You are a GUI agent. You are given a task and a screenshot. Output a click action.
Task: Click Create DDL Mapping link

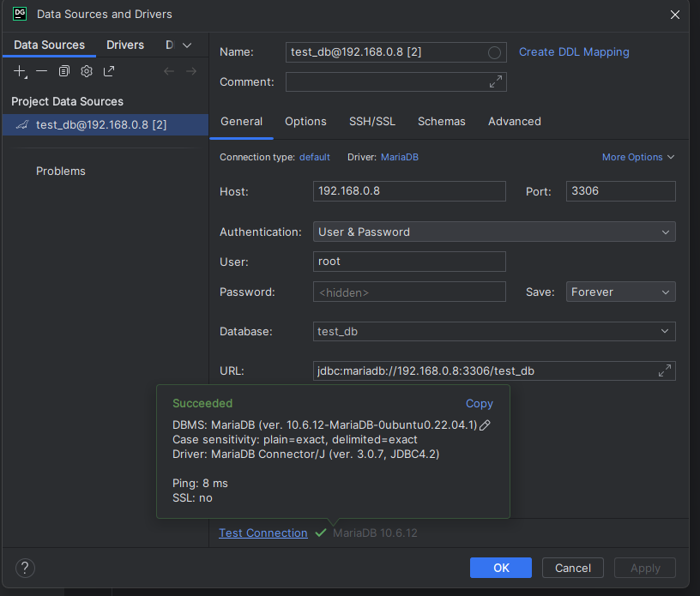pyautogui.click(x=574, y=52)
